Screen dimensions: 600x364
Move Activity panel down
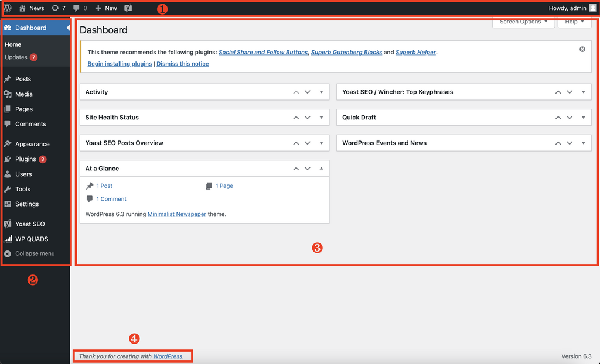308,92
